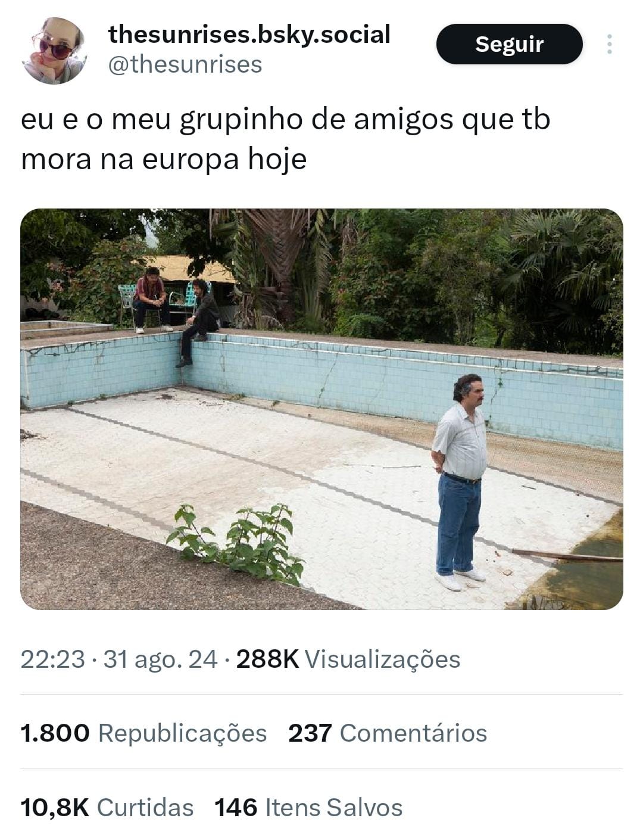Click the number 10,8K before Curtidas

click(55, 807)
